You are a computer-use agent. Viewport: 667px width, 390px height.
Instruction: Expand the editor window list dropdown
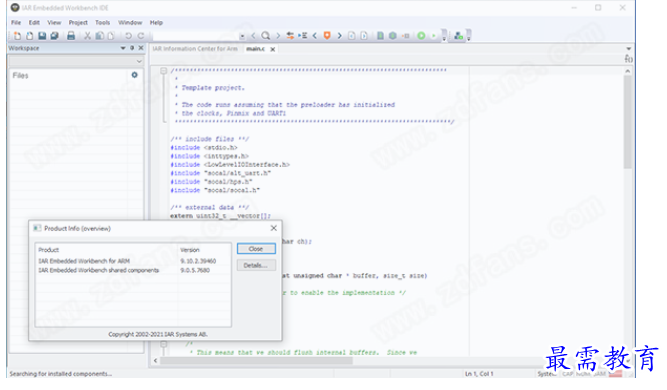pyautogui.click(x=628, y=48)
